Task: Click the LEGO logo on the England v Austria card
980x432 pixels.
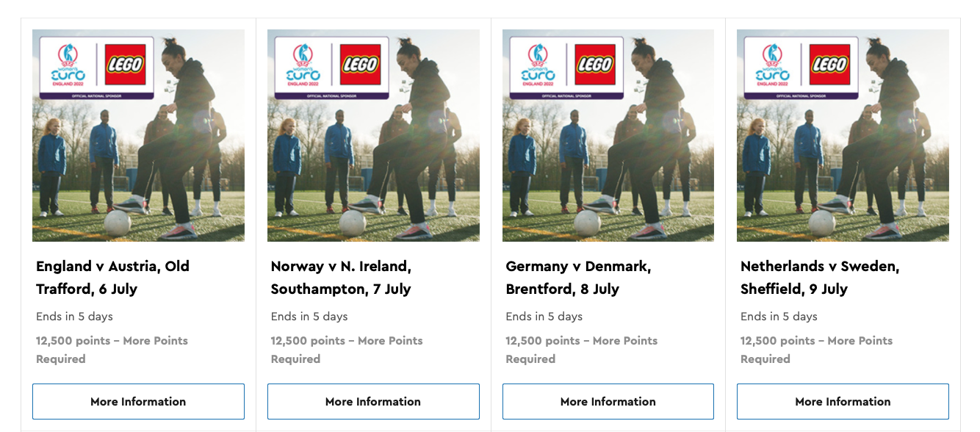Action: [125, 65]
